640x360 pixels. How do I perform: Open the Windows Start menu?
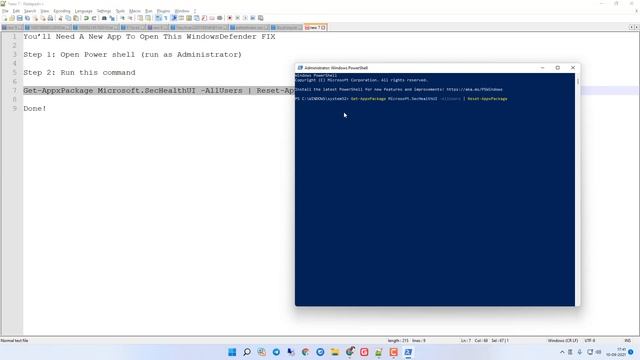[x=232, y=352]
